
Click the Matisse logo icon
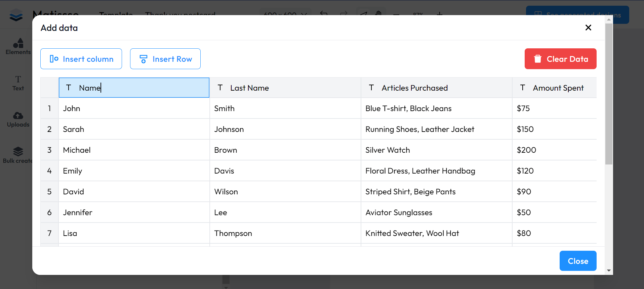16,15
